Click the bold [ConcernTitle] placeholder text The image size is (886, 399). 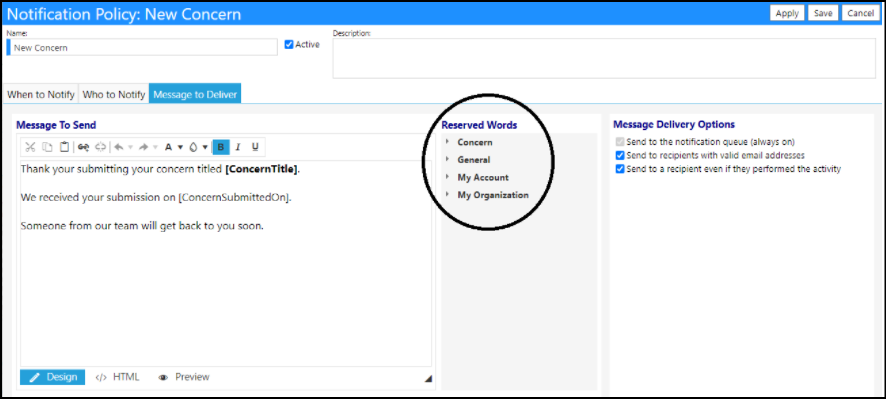click(261, 169)
